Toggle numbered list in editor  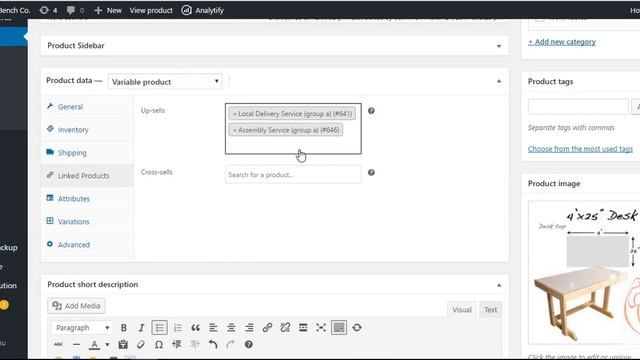coord(178,328)
